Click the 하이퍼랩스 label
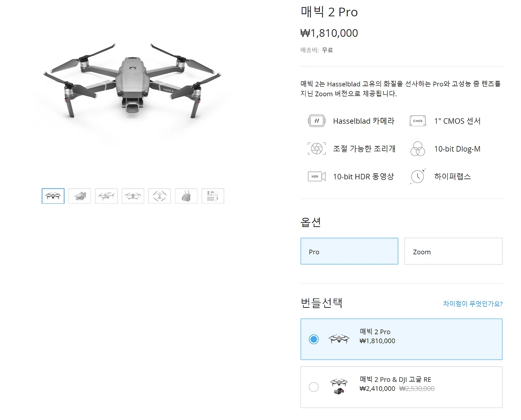This screenshot has width=521, height=420. (453, 176)
